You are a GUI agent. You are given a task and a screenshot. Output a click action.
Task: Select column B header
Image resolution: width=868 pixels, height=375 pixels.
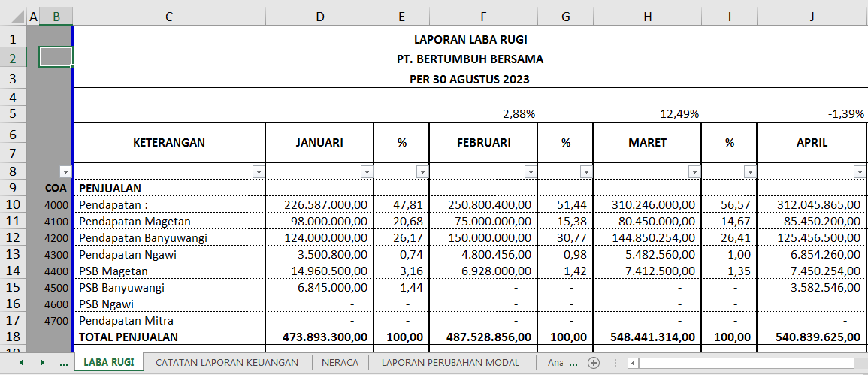pos(56,17)
